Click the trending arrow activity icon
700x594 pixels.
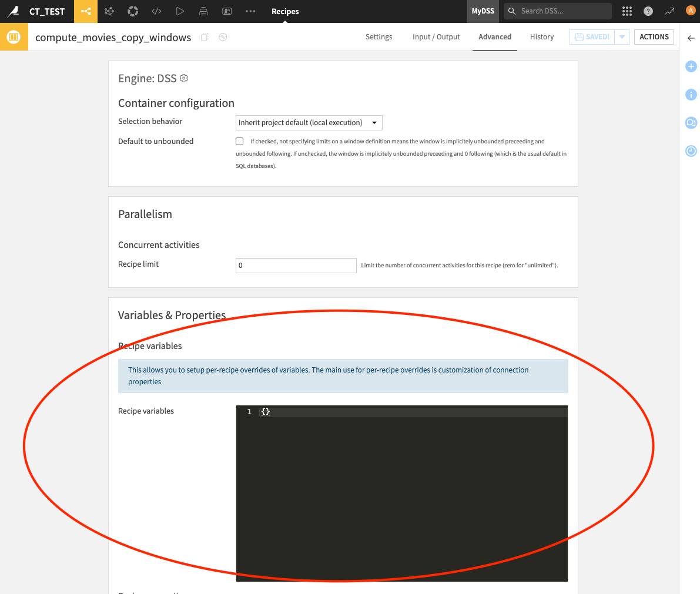[x=669, y=11]
